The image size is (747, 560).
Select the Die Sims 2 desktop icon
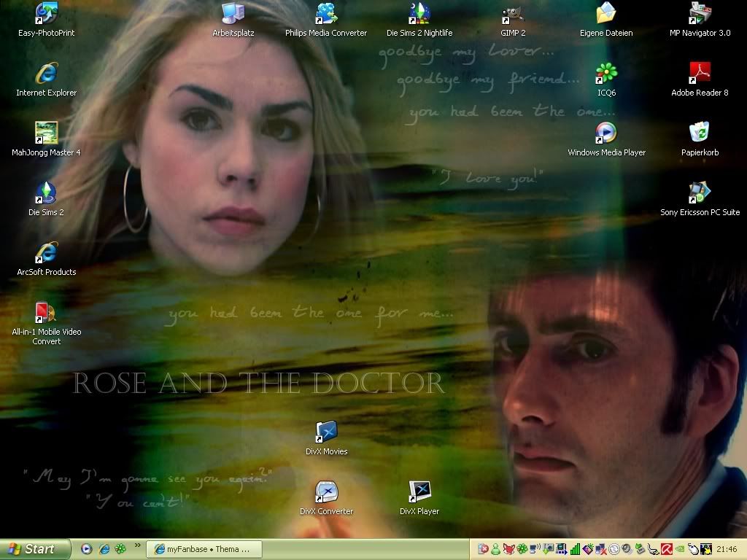(46, 200)
